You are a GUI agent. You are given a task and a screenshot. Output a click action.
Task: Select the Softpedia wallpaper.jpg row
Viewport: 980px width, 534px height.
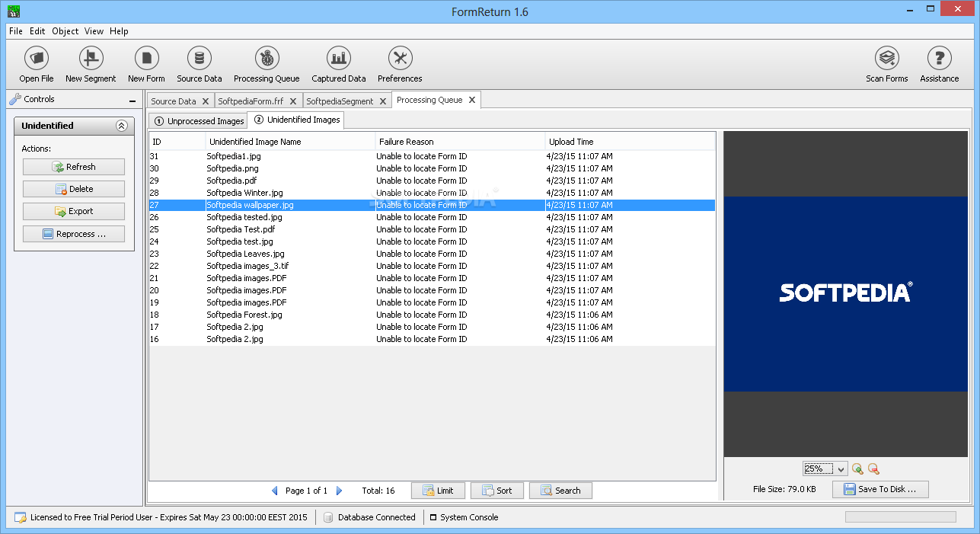(x=432, y=205)
